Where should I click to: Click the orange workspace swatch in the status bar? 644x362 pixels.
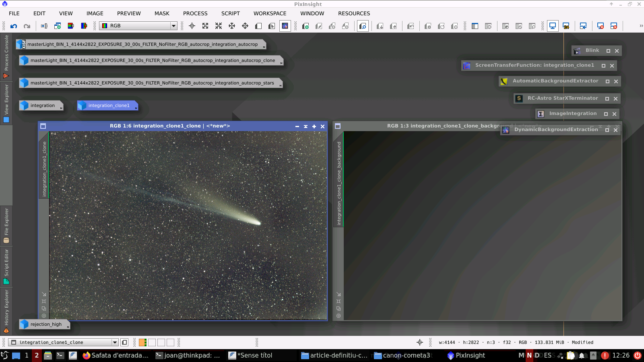[142, 342]
